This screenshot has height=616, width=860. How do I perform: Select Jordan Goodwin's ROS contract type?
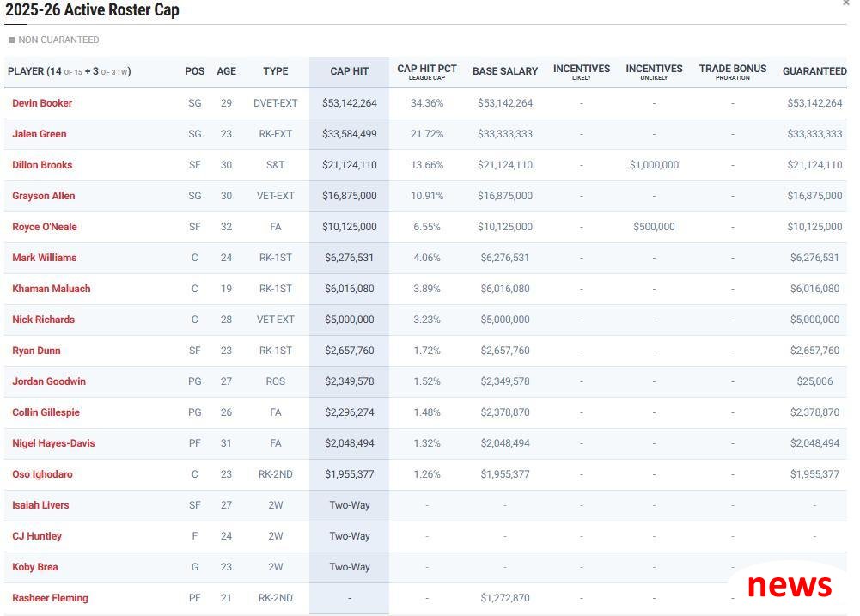pyautogui.click(x=275, y=381)
